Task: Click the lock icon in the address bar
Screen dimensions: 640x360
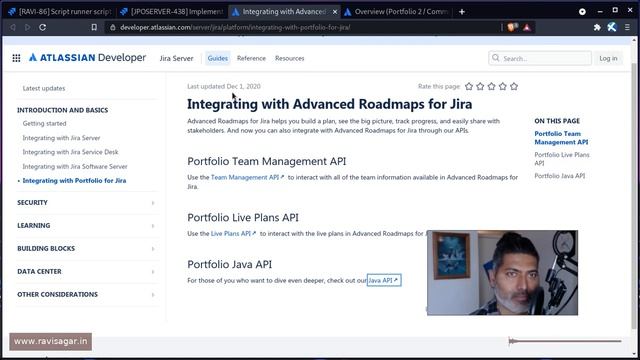Action: [113, 27]
